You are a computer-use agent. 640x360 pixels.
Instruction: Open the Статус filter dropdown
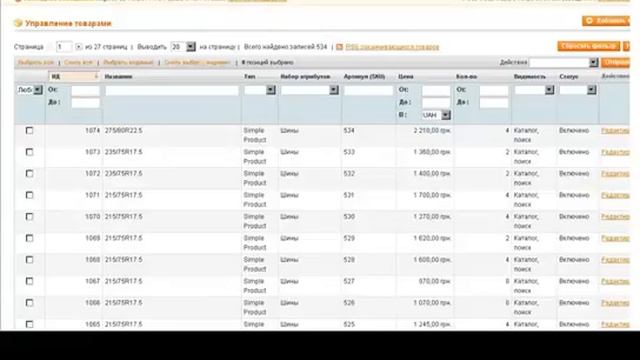click(578, 90)
